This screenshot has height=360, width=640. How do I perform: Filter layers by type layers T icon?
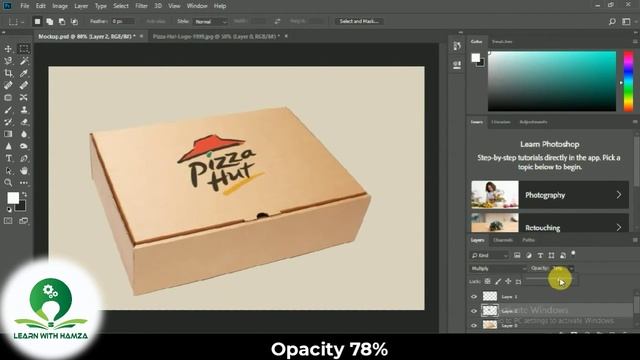click(x=540, y=256)
